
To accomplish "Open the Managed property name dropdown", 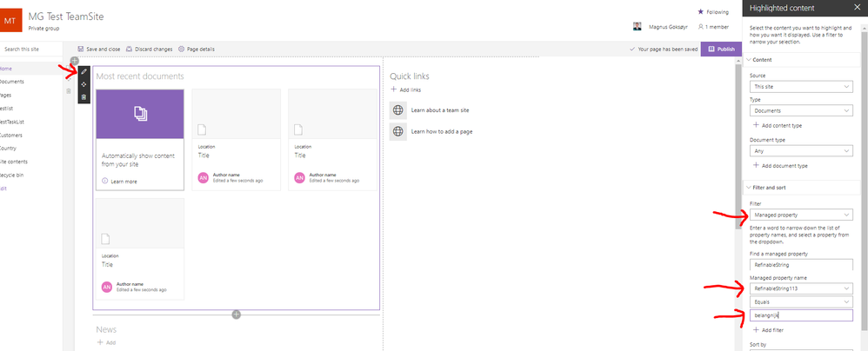I will point(800,288).
